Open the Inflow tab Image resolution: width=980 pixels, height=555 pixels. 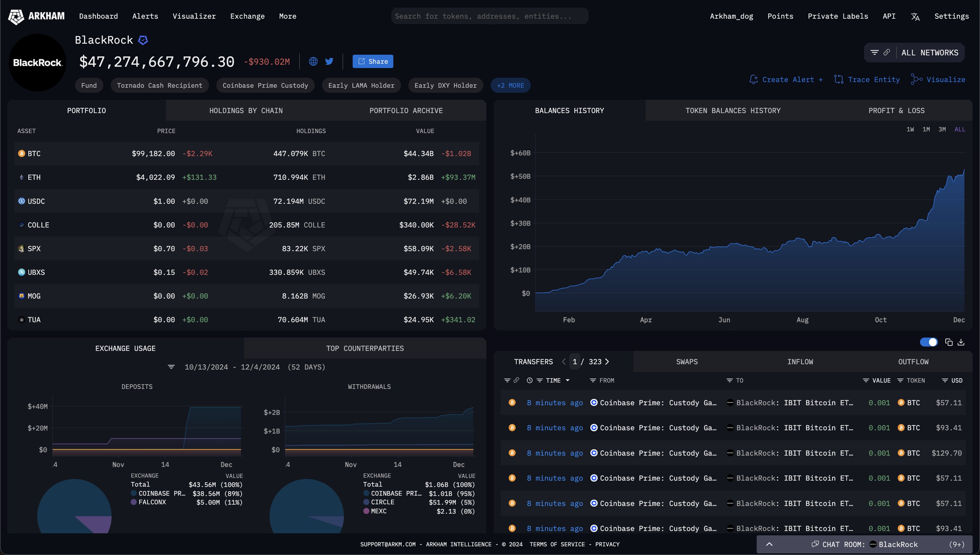(800, 362)
